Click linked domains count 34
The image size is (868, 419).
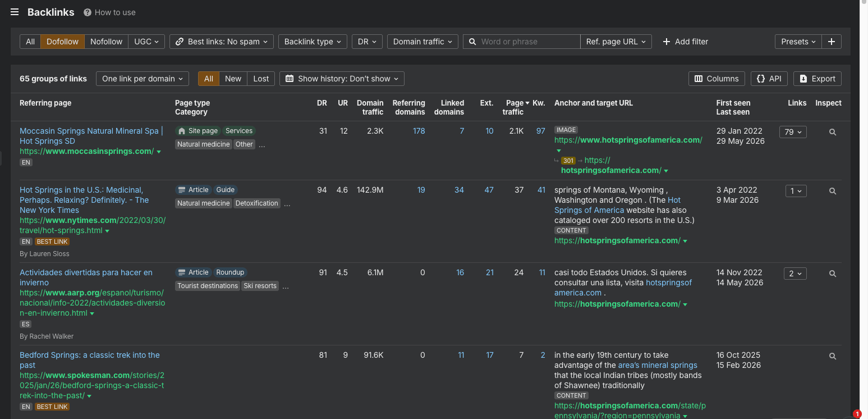click(459, 190)
